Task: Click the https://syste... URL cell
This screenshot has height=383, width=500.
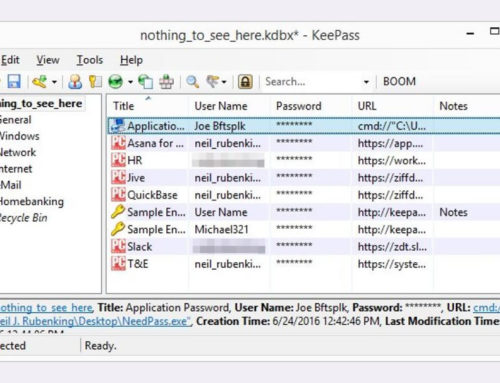Action: pos(392,264)
